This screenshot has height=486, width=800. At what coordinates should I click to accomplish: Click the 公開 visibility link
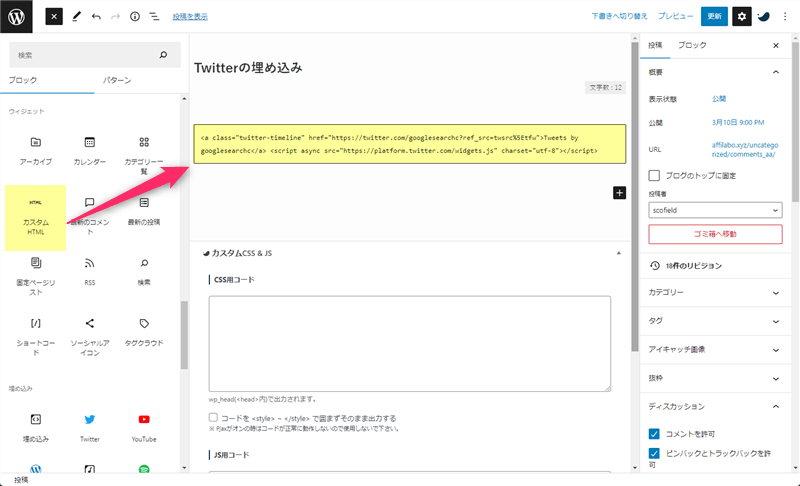[719, 98]
